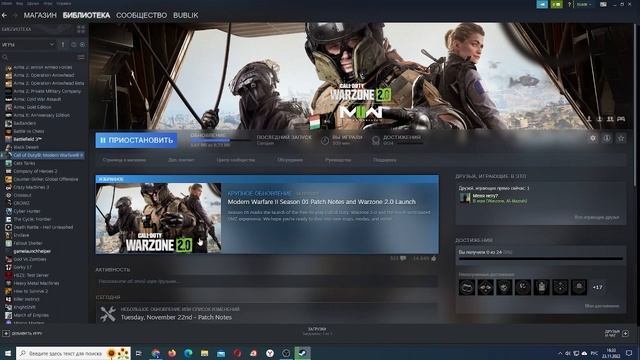This screenshot has height=360, width=640.
Task: Open the library grid view icon
Action: pyautogui.click(x=81, y=29)
